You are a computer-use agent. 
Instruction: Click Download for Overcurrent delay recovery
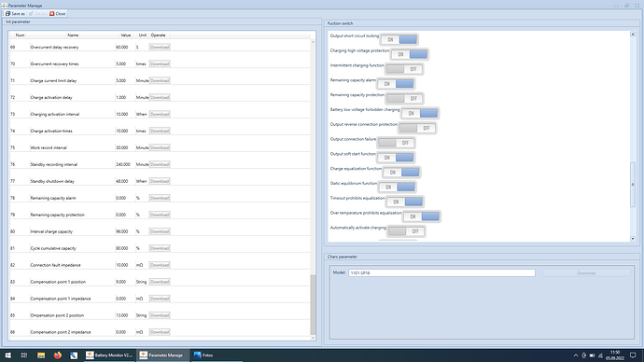pos(160,48)
